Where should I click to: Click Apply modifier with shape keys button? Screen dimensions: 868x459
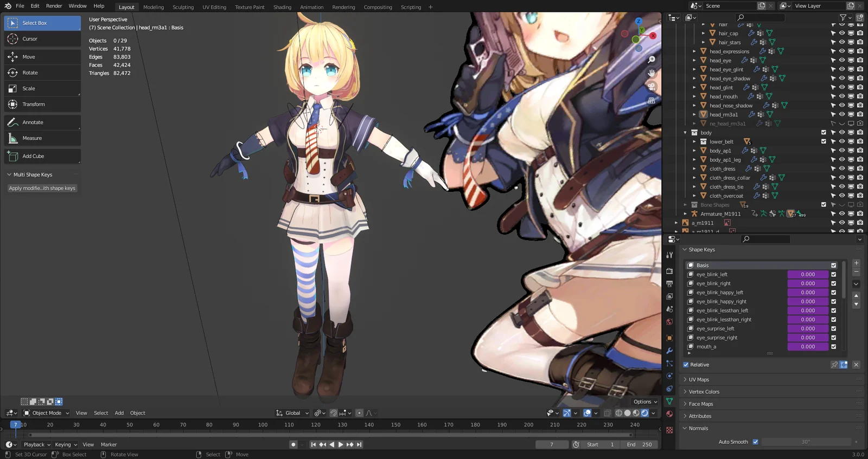(x=42, y=188)
